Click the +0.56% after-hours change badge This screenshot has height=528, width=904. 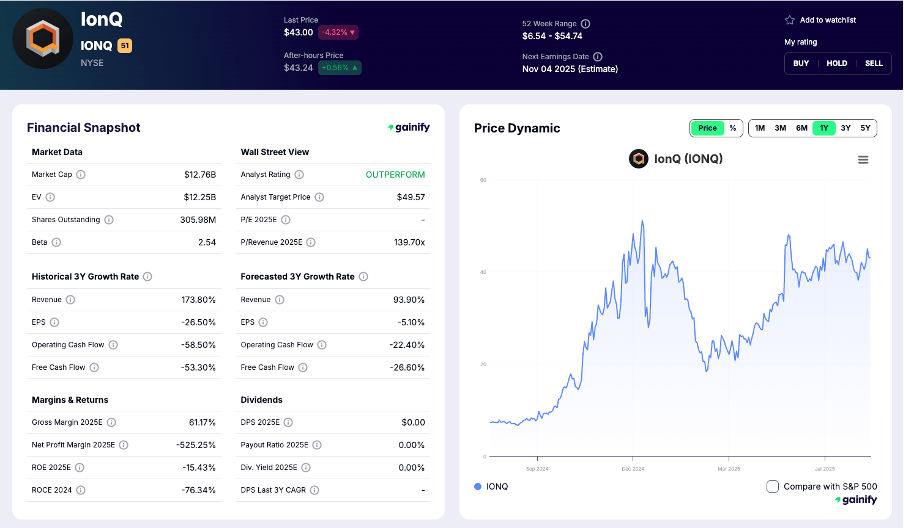pyautogui.click(x=340, y=67)
